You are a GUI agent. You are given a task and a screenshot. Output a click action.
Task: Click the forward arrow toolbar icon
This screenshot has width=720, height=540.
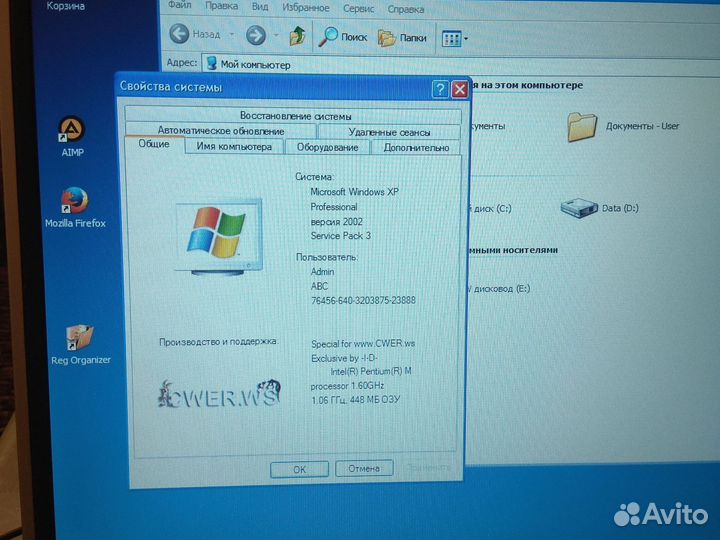coord(256,35)
